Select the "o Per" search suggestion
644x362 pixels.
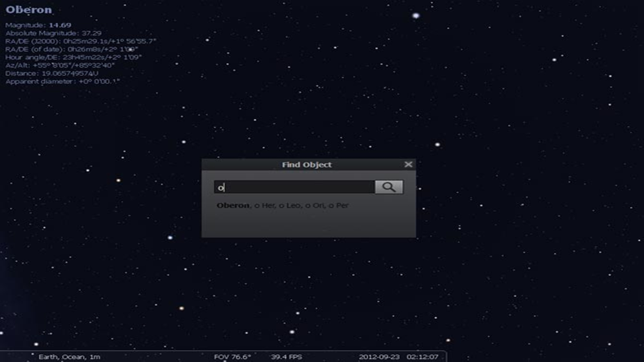pos(340,205)
